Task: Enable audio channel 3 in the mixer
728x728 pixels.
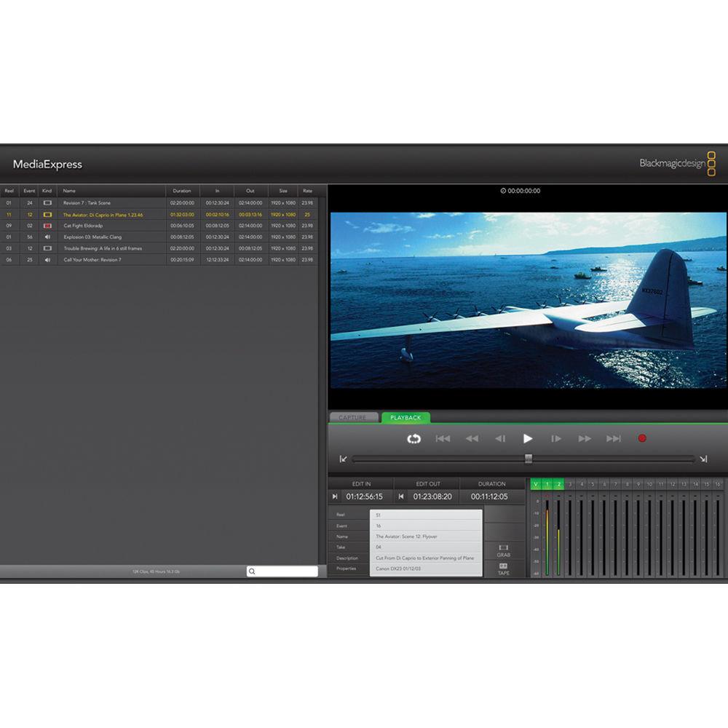Action: pos(569,483)
